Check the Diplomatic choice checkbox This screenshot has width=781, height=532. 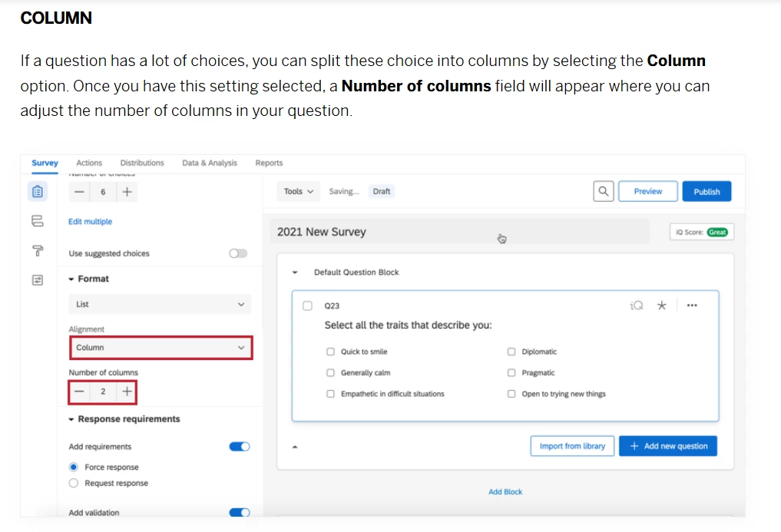click(511, 352)
